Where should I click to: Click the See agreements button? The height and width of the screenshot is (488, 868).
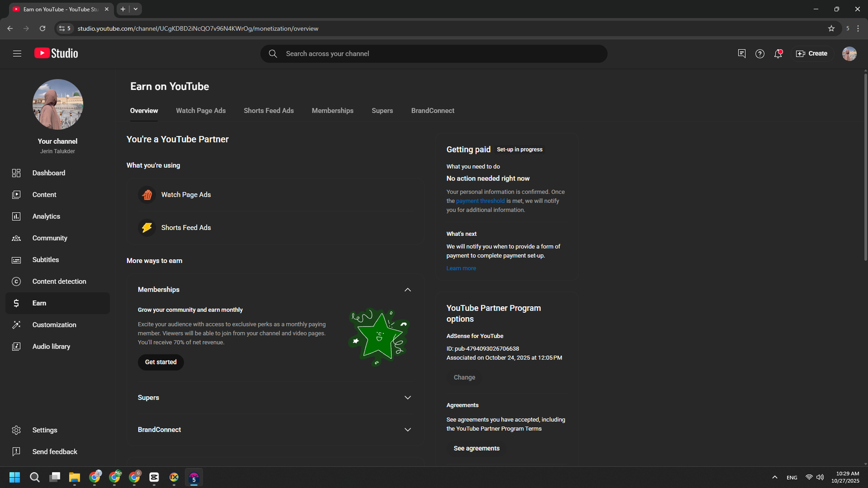pyautogui.click(x=476, y=448)
